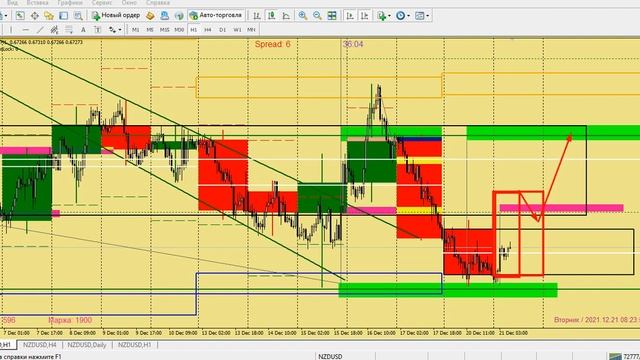Screen dimensions: 640x360
Task: Open the indicators list icon
Action: [382, 16]
